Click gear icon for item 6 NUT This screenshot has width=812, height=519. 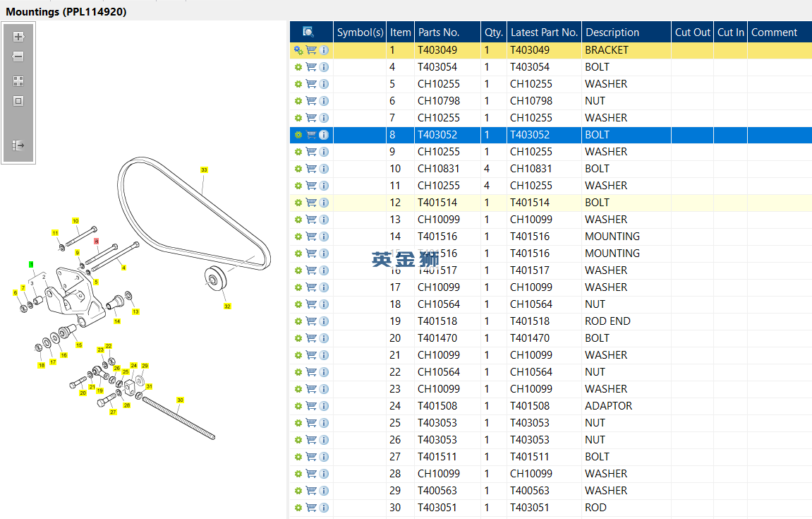coord(298,101)
